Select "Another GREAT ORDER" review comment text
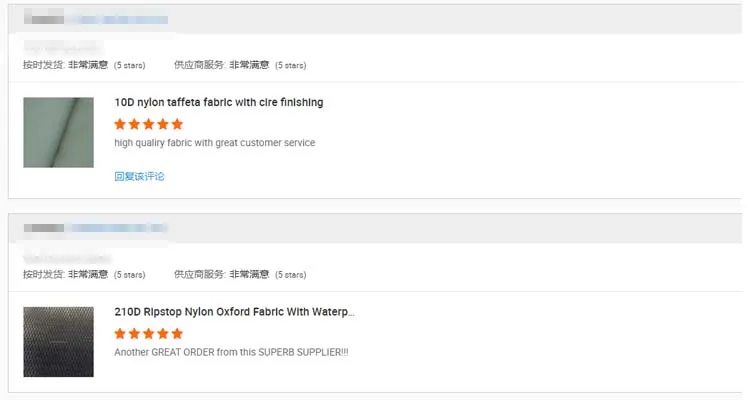 (x=230, y=352)
